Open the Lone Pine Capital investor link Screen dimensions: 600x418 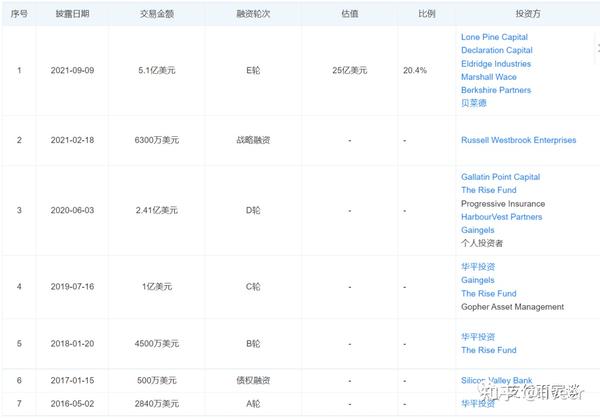coord(494,37)
